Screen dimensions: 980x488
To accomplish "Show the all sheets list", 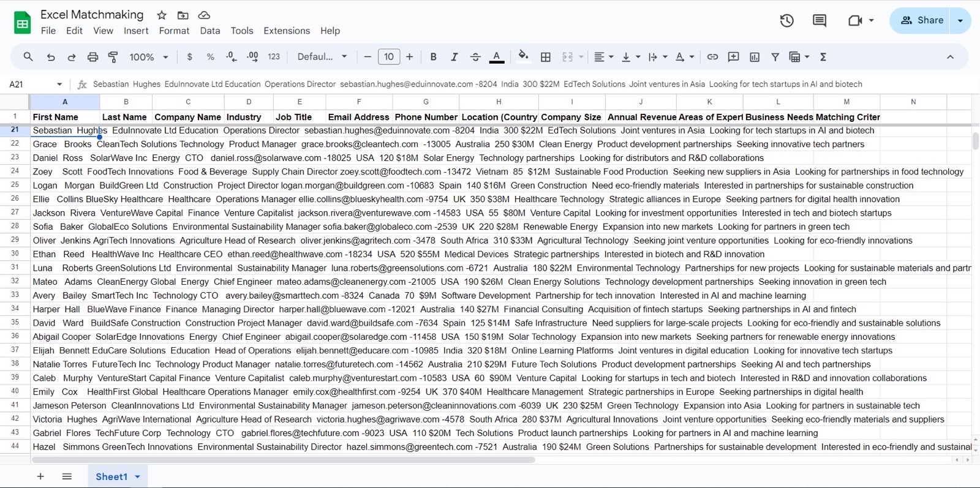I will [67, 476].
